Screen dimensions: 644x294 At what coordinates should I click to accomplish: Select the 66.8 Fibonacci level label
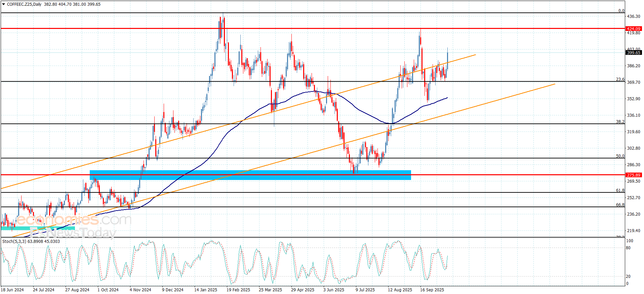[620, 205]
